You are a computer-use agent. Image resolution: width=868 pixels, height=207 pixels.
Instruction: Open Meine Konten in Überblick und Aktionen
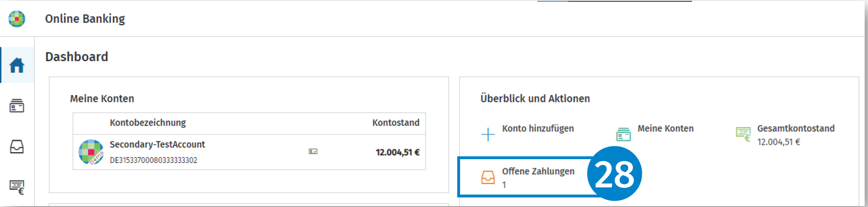click(665, 129)
